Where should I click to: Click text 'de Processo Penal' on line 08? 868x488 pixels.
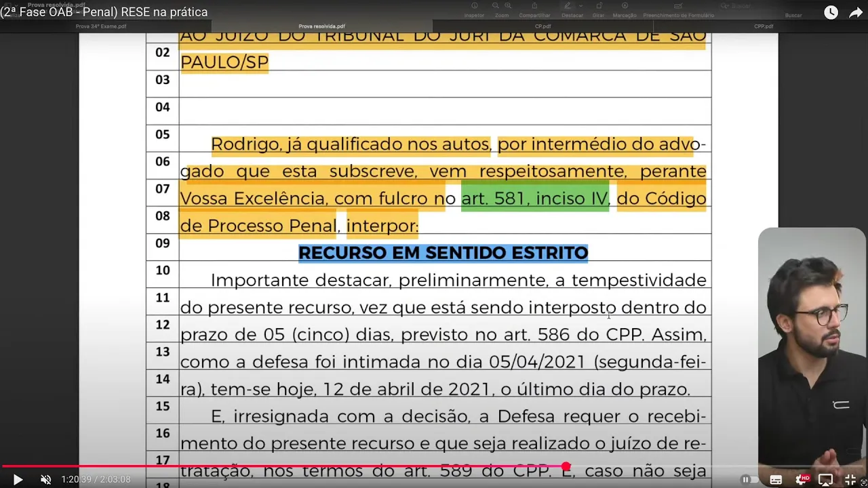point(258,226)
